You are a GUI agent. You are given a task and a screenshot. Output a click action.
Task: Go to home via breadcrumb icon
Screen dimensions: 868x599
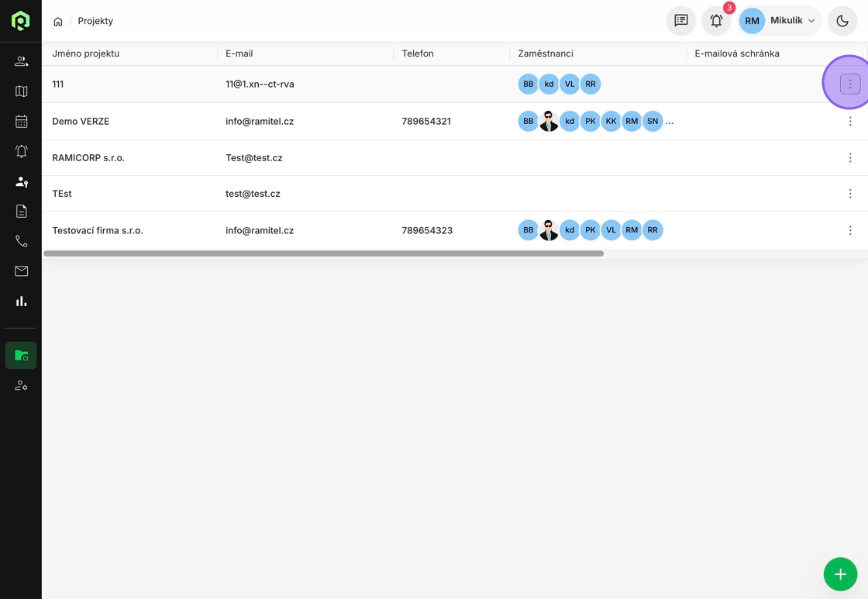[58, 22]
